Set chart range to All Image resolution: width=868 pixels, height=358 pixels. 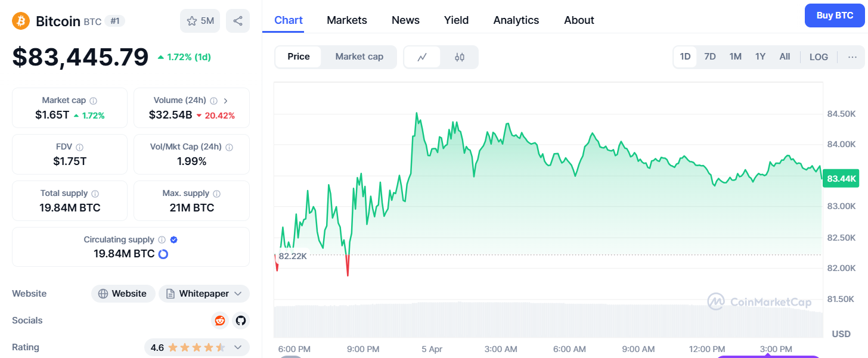coord(785,57)
